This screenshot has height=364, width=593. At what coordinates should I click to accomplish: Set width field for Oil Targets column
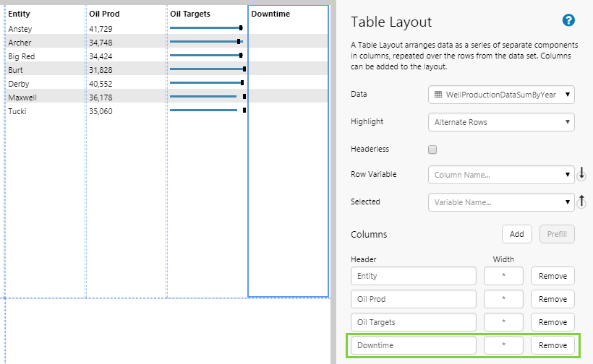pos(503,322)
